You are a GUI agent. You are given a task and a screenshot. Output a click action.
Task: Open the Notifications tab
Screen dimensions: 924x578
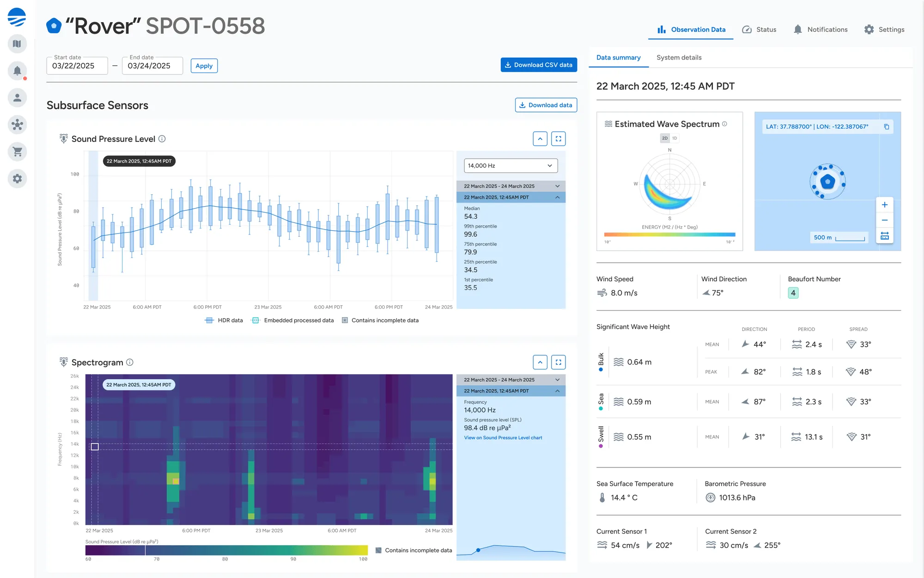(821, 30)
